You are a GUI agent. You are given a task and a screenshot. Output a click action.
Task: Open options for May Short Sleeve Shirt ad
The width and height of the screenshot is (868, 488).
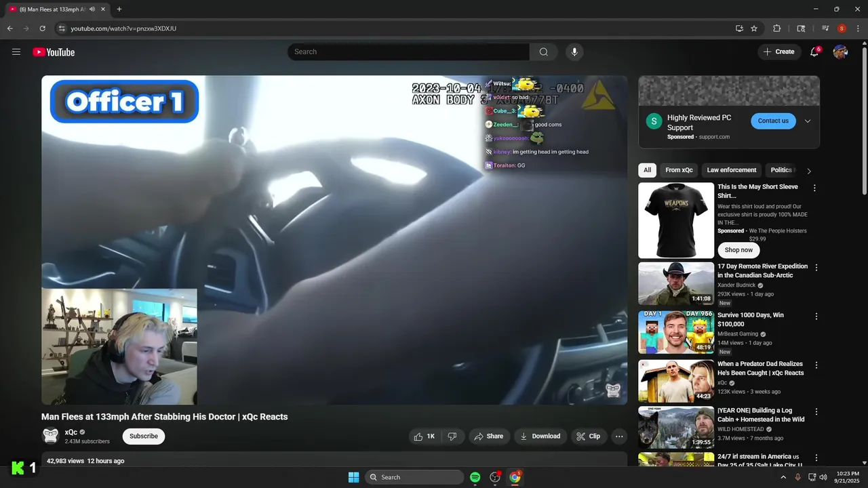[814, 188]
